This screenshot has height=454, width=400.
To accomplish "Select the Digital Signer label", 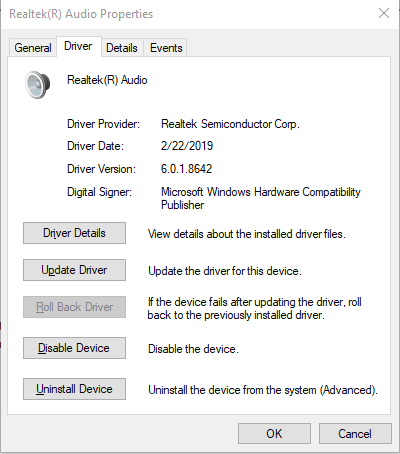I will coord(99,192).
